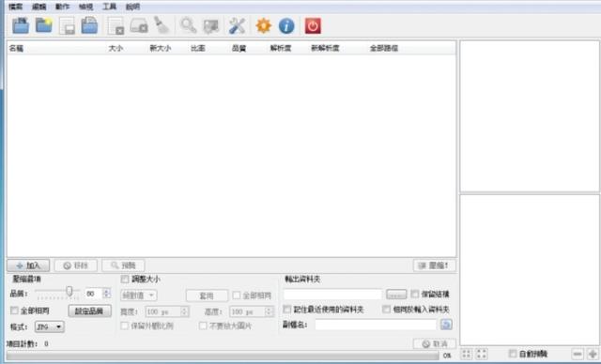Click the 品質 quality slider handle
The width and height of the screenshot is (601, 364).
pyautogui.click(x=69, y=291)
